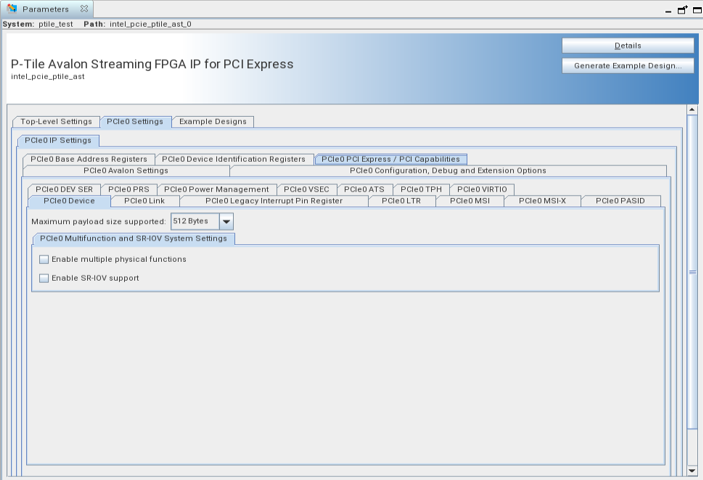Detach the Parameters panel window
703x480 pixels.
tap(682, 10)
